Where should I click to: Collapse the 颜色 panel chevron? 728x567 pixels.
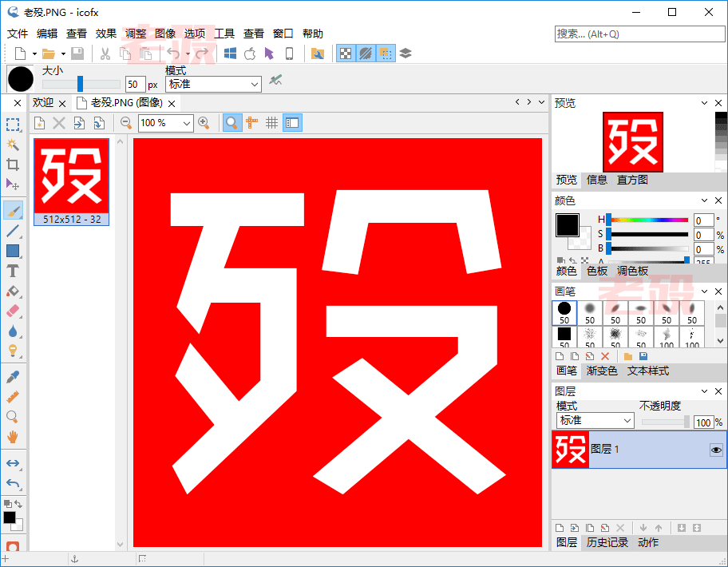click(705, 200)
